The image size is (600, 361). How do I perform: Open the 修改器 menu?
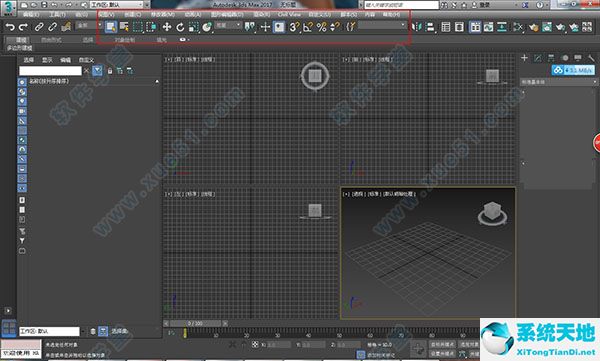pos(163,15)
